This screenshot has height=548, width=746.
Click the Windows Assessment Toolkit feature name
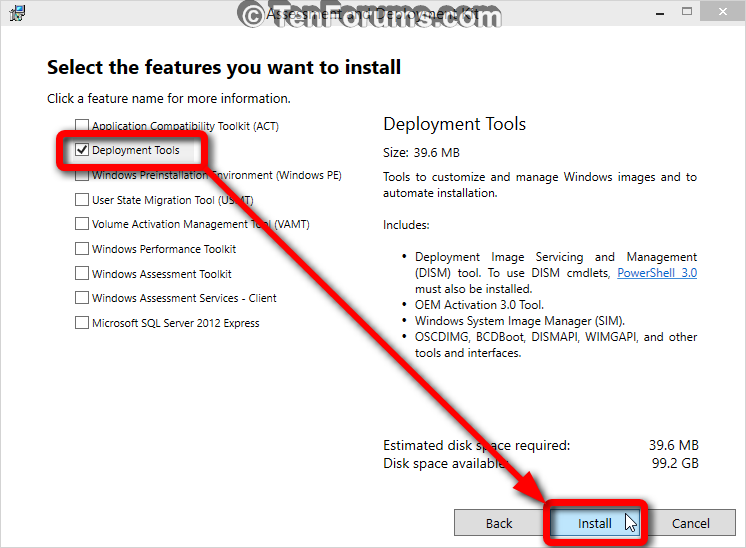[161, 274]
